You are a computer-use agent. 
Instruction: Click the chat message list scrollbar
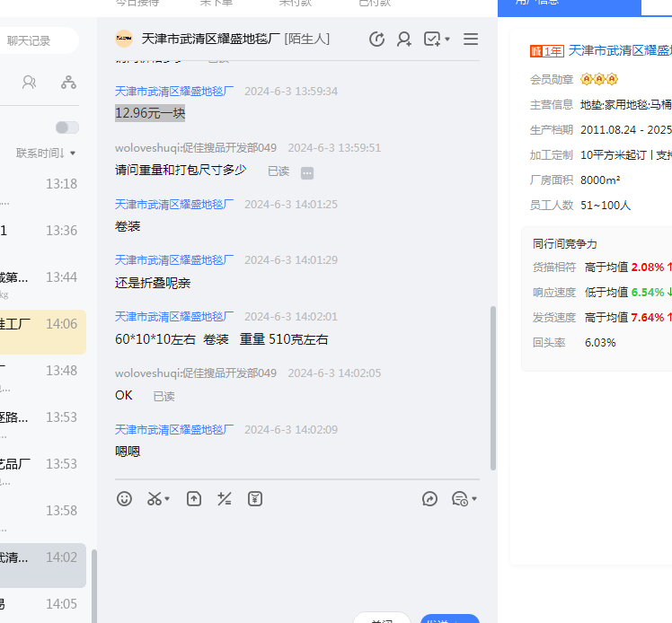point(492,386)
